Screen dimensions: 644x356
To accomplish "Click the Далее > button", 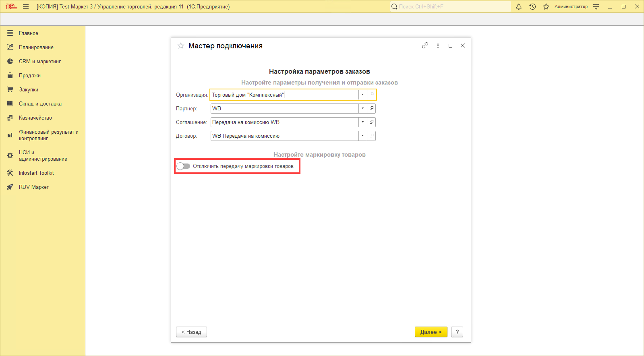I will 431,332.
